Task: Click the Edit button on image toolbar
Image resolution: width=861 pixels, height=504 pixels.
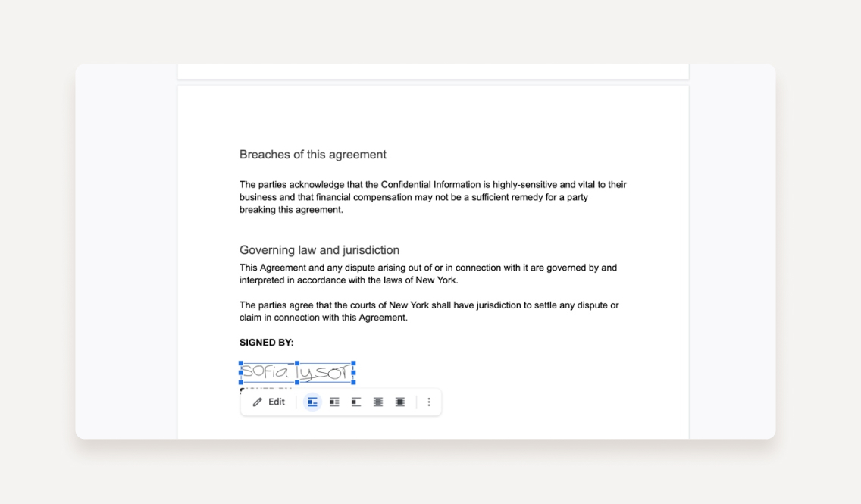Action: pyautogui.click(x=268, y=402)
